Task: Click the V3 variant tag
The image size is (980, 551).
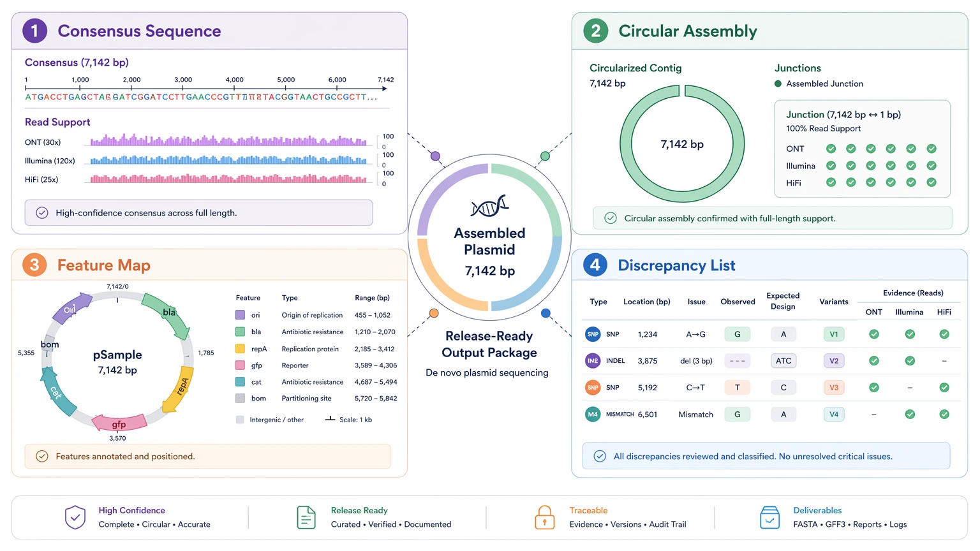Action: [x=834, y=388]
